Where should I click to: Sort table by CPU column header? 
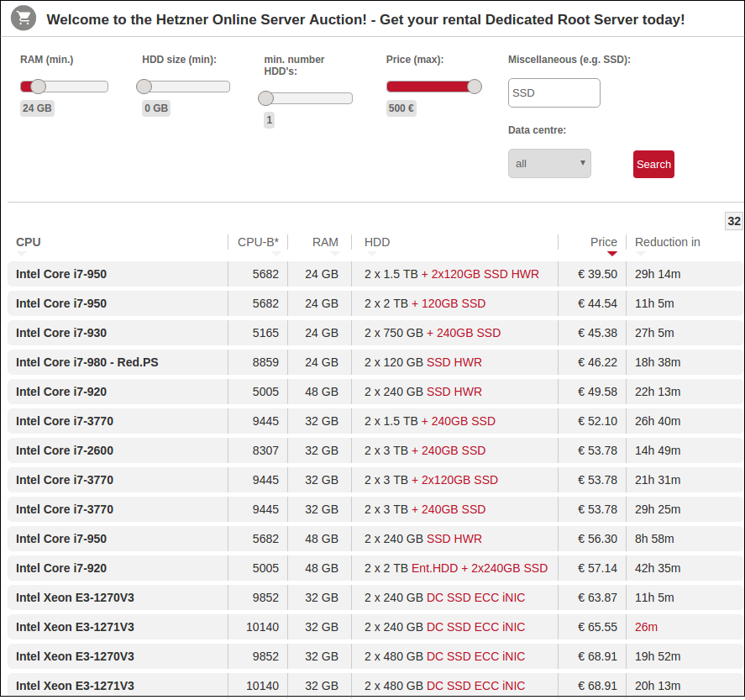(x=28, y=242)
